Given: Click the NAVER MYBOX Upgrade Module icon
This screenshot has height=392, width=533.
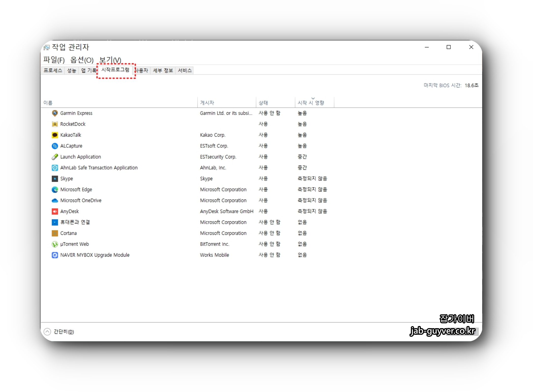Looking at the screenshot, I should [x=55, y=255].
